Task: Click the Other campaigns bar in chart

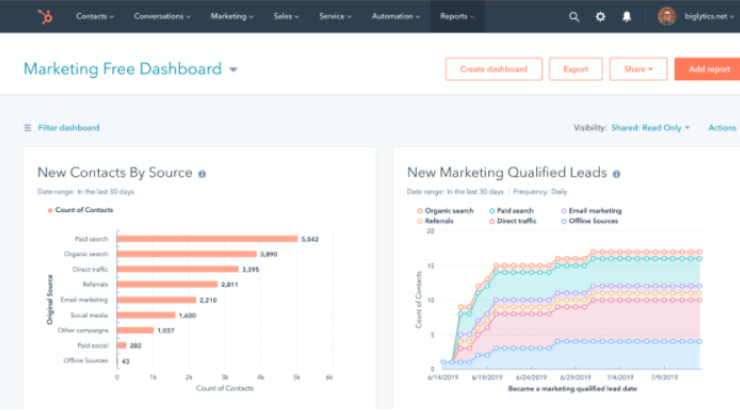Action: pos(135,330)
